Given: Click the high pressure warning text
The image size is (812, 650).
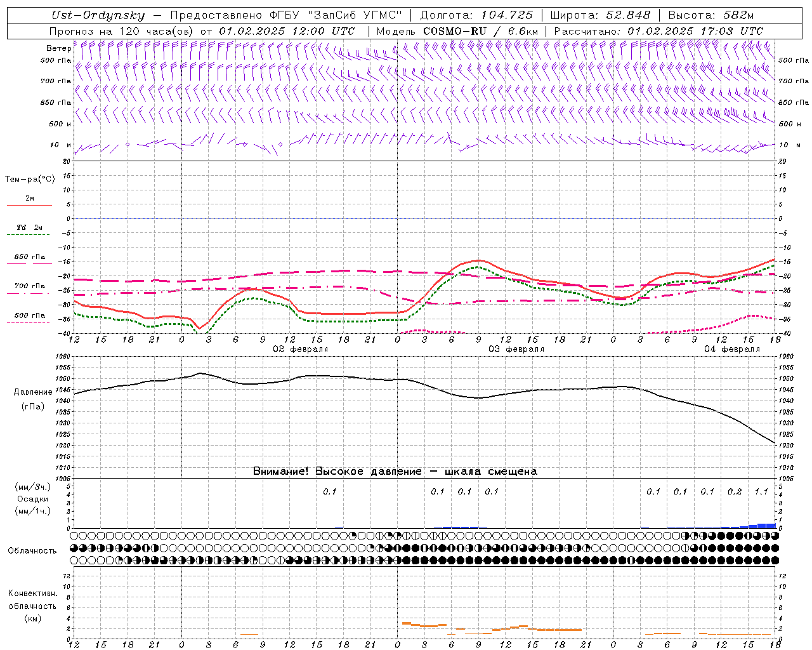Looking at the screenshot, I should click(395, 471).
